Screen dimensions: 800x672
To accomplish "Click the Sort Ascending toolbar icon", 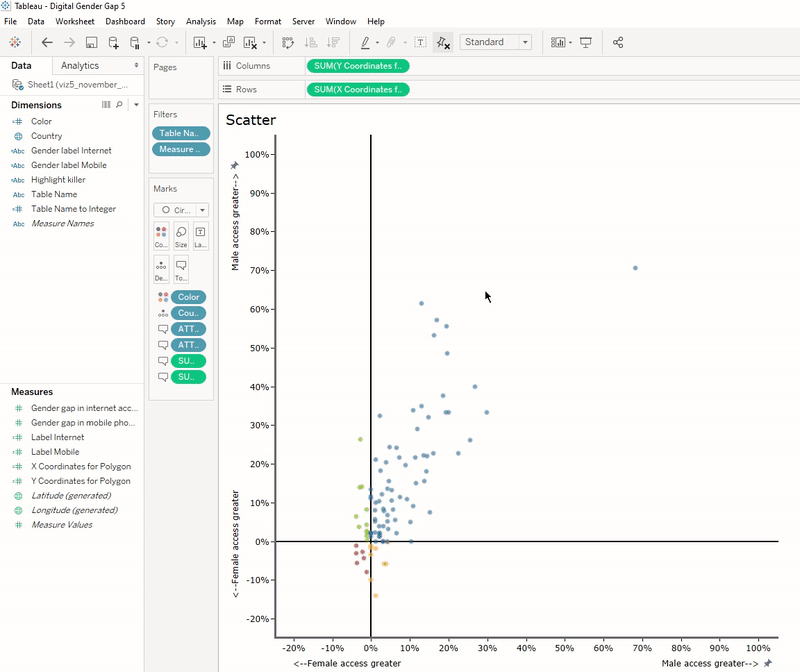I will pos(309,42).
